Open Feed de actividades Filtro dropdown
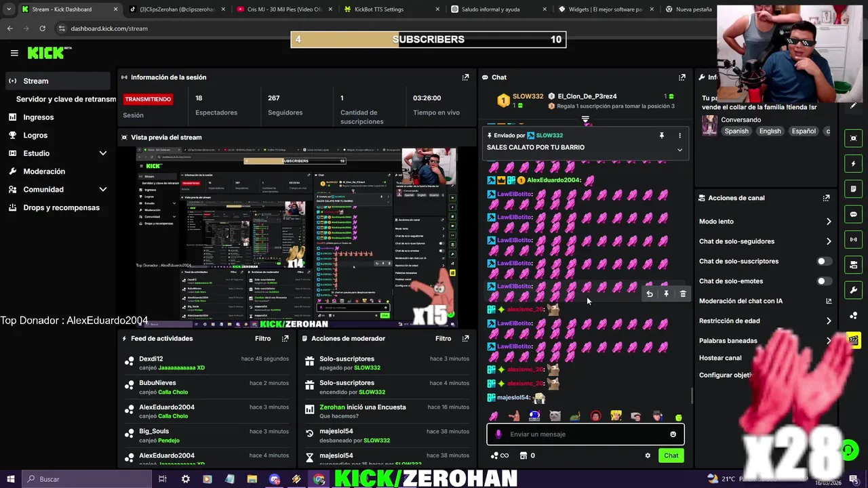 click(x=262, y=338)
